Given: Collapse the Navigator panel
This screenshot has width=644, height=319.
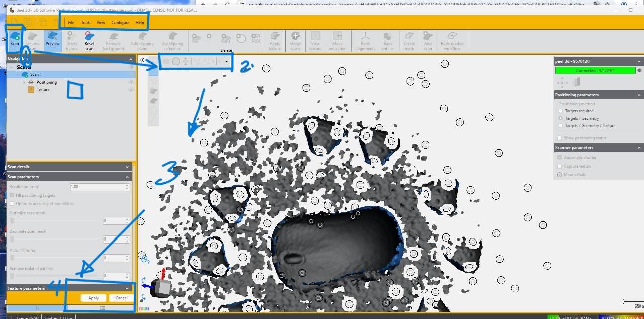Looking at the screenshot, I should pos(131,59).
